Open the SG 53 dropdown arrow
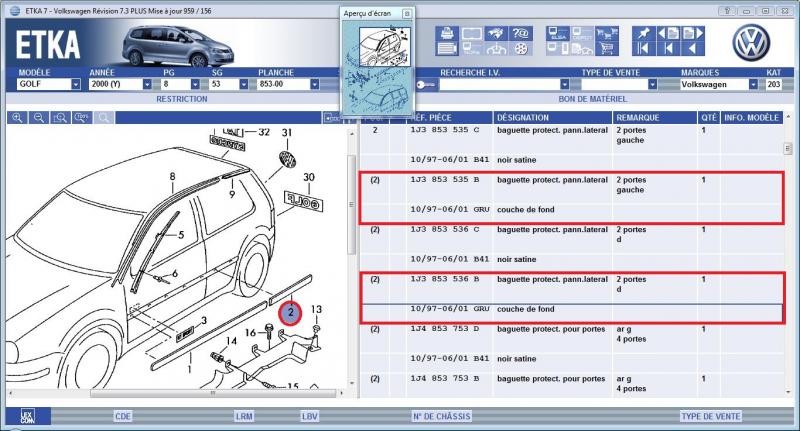The width and height of the screenshot is (800, 431). click(x=243, y=84)
